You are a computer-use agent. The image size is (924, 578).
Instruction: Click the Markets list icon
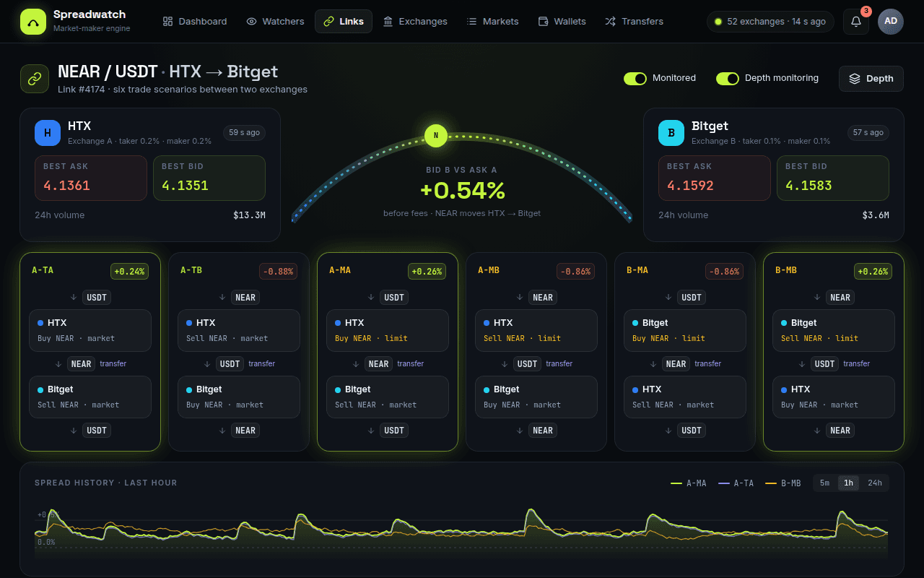[x=472, y=22]
